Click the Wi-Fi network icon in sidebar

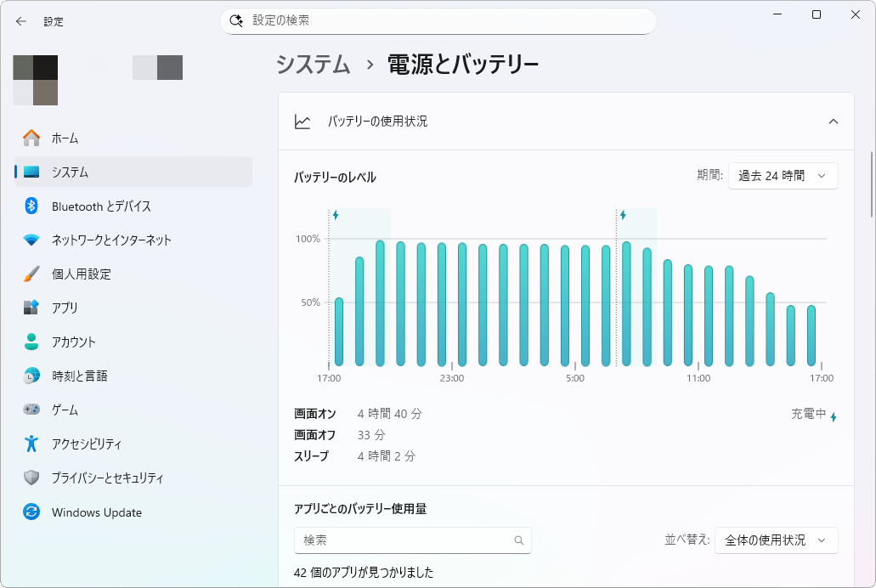click(x=31, y=240)
